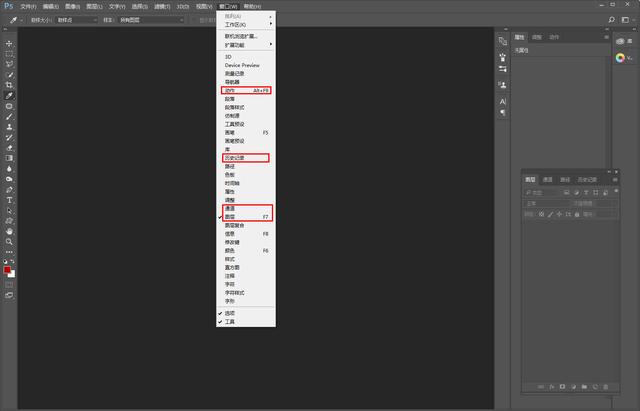640x411 pixels.
Task: Select the Gradient tool
Action: [x=9, y=158]
